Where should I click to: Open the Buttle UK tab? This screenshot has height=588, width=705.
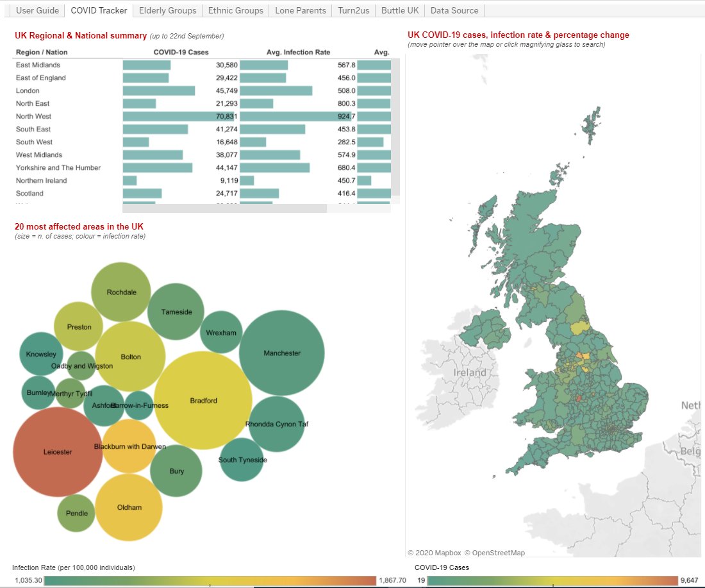[399, 10]
